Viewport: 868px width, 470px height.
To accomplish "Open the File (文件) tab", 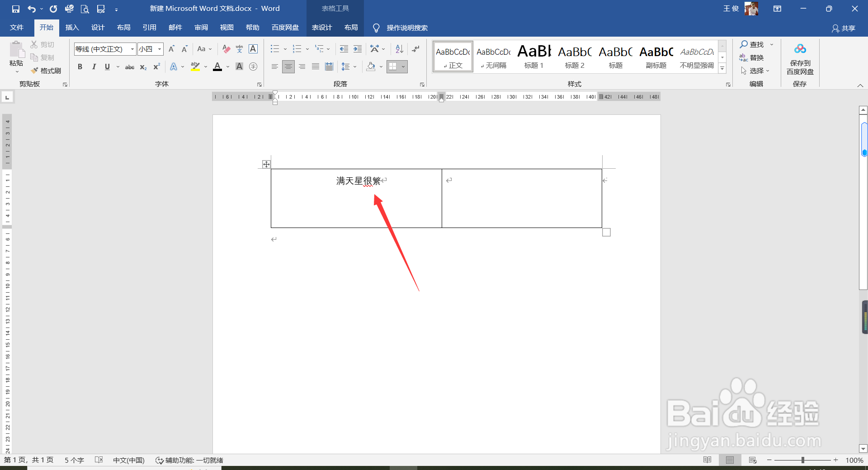I will [17, 28].
